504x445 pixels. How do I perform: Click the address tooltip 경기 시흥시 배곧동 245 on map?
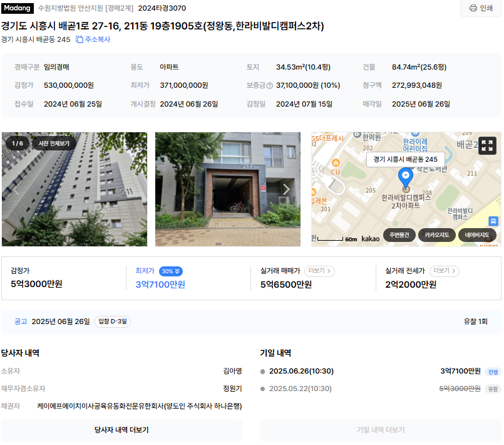[x=405, y=159]
